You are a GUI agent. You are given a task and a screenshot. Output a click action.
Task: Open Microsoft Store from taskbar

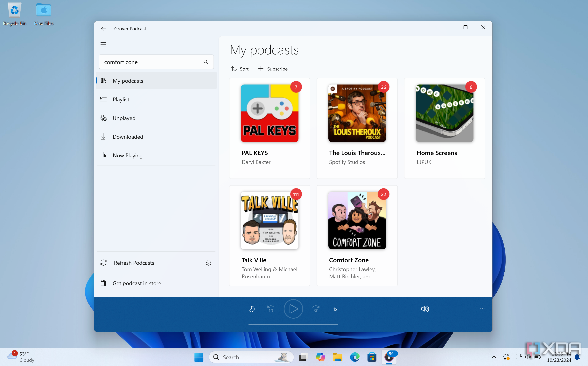click(372, 357)
